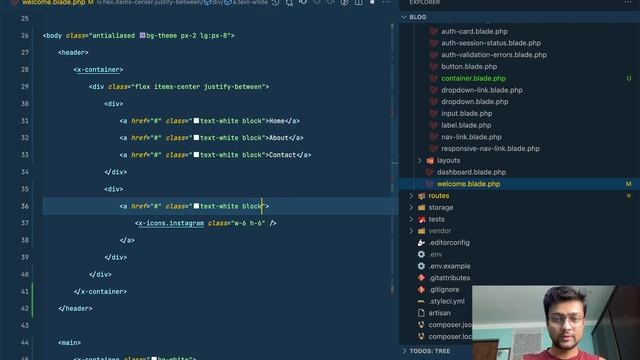Click the </header> closing tag
The height and width of the screenshot is (360, 640).
click(x=75, y=309)
